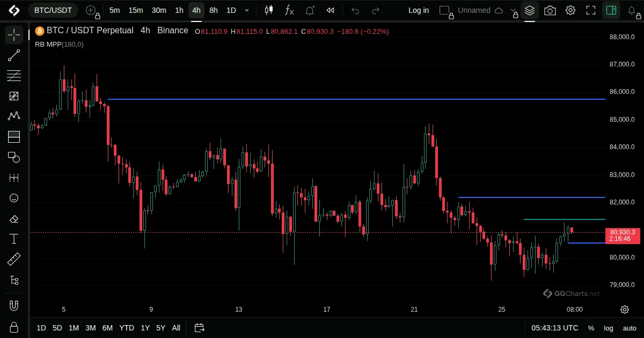Expand the layout name dropdown arrow
This screenshot has width=644, height=338.
pos(512,10)
